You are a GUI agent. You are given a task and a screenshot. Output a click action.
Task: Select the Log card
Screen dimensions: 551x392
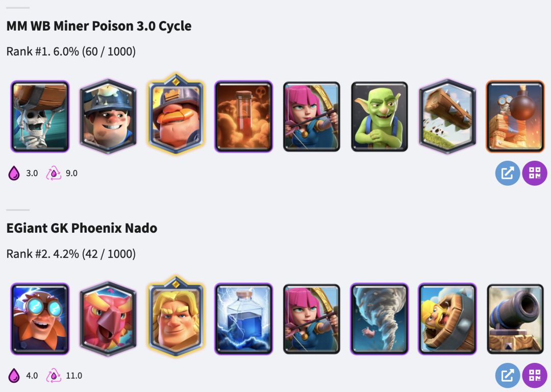[447, 116]
